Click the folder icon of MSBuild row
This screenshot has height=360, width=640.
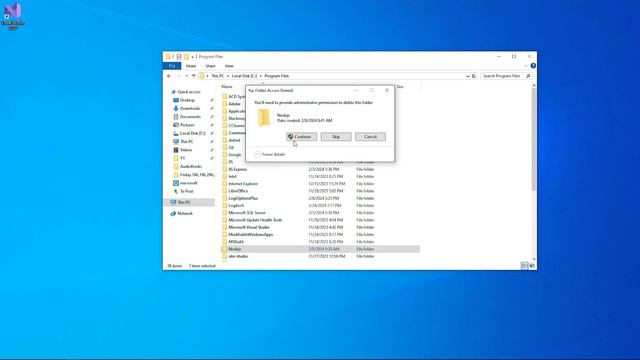[224, 242]
